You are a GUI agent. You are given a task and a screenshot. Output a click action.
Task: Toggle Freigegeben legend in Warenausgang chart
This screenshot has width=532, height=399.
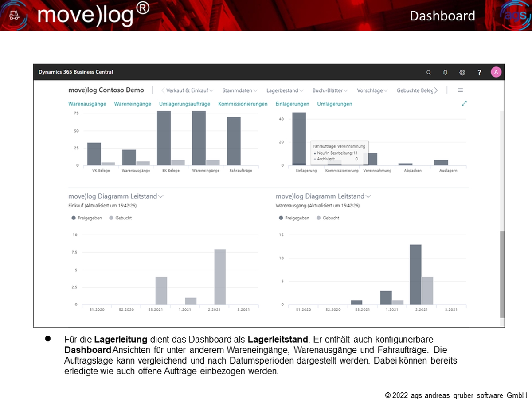[x=294, y=218]
